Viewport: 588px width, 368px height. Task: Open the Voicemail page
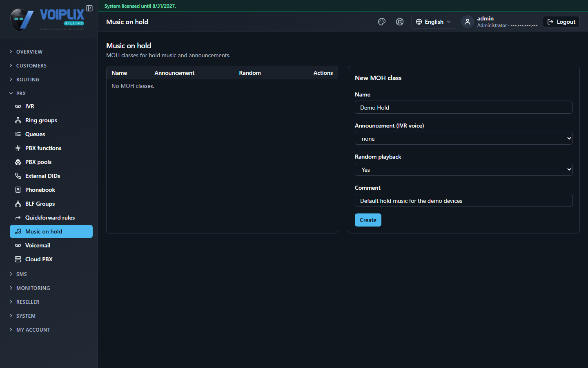(51, 245)
